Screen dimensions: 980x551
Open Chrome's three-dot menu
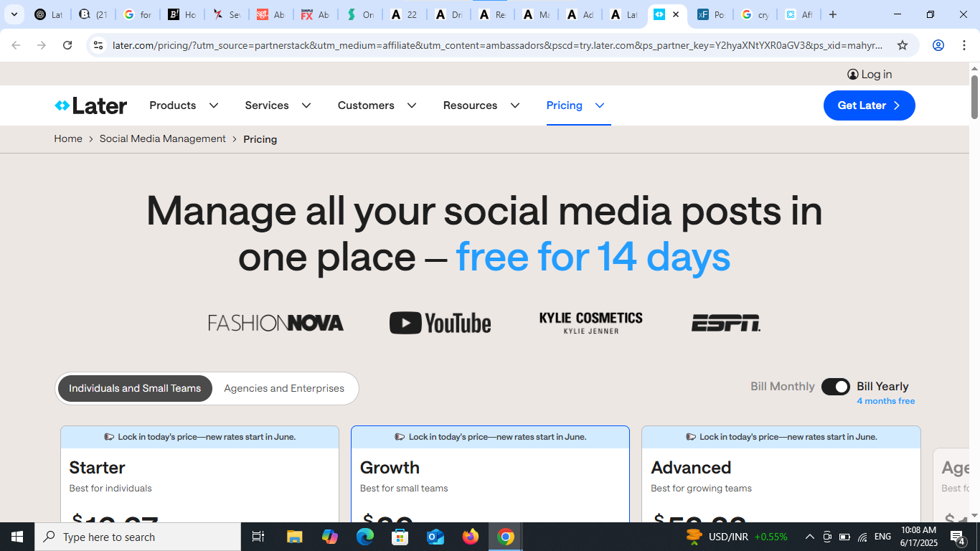(964, 45)
